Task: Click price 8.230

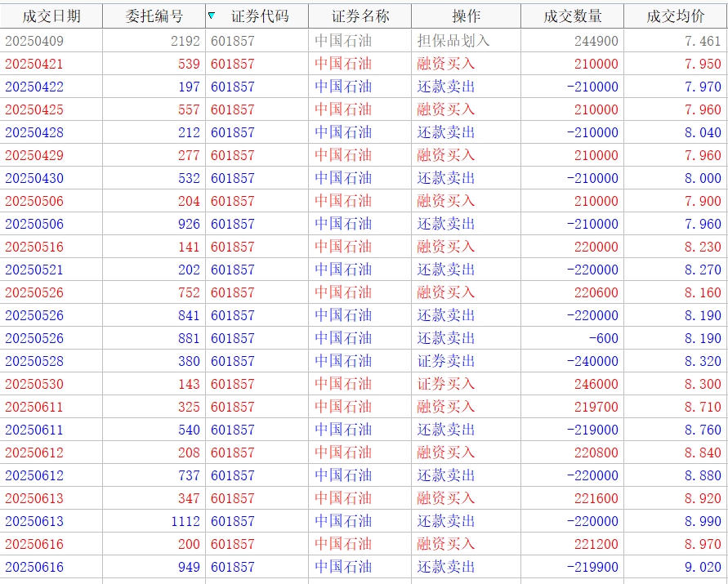Action: pos(703,247)
